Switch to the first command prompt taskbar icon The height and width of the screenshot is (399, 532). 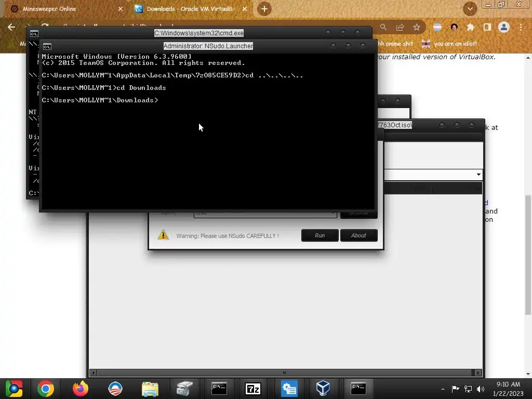pyautogui.click(x=219, y=389)
